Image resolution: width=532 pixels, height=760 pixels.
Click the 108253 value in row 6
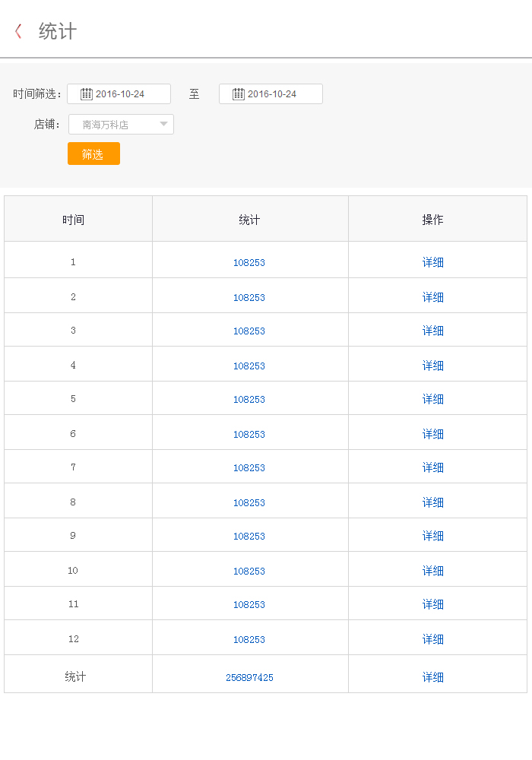coord(249,434)
